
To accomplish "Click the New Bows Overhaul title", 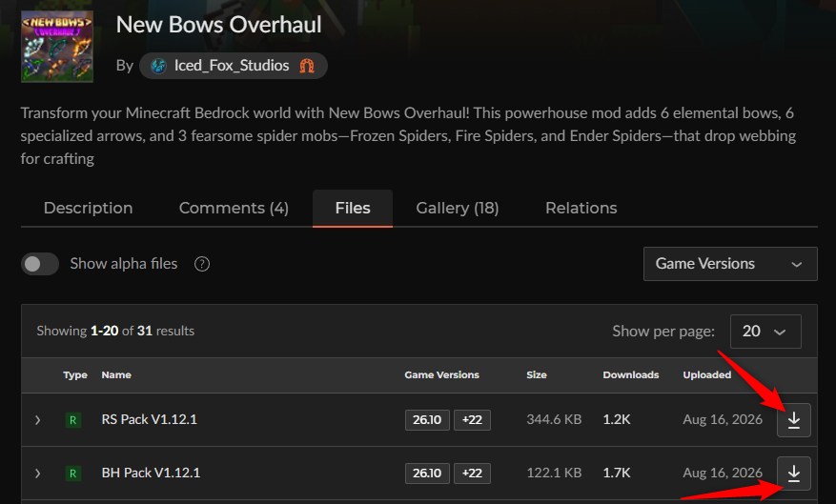I will tap(218, 25).
